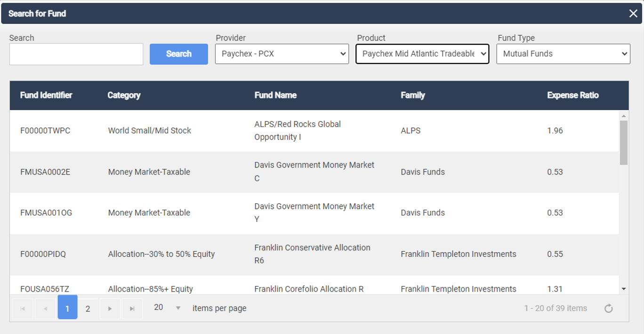Select page 2 in pager
Screen dimensions: 644x334
(x=88, y=309)
